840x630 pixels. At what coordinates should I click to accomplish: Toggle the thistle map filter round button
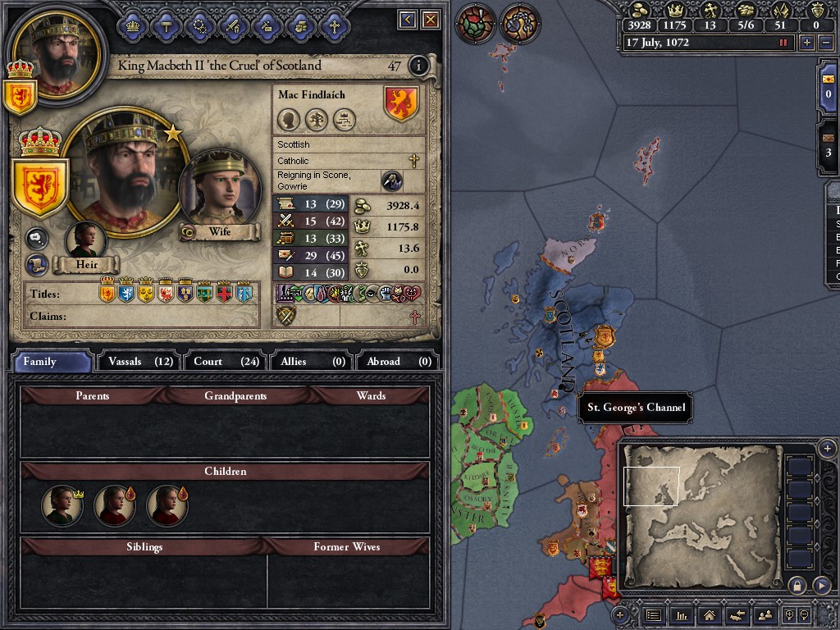pos(475,24)
